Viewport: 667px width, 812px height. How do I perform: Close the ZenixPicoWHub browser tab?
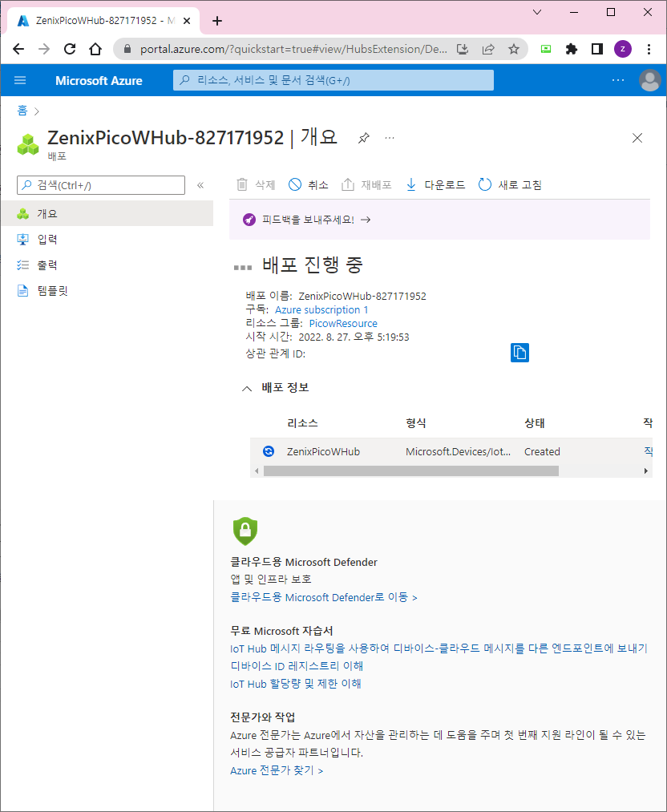click(187, 21)
